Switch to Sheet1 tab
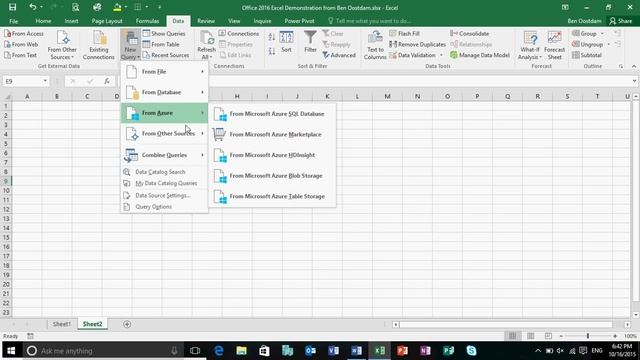Screen dimensions: 640x360 tap(62, 324)
